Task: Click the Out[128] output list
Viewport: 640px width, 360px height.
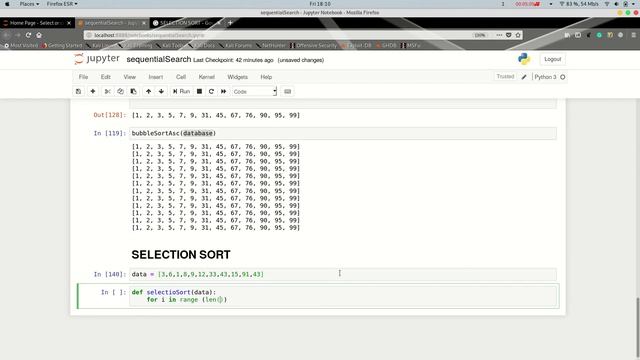Action: point(216,115)
